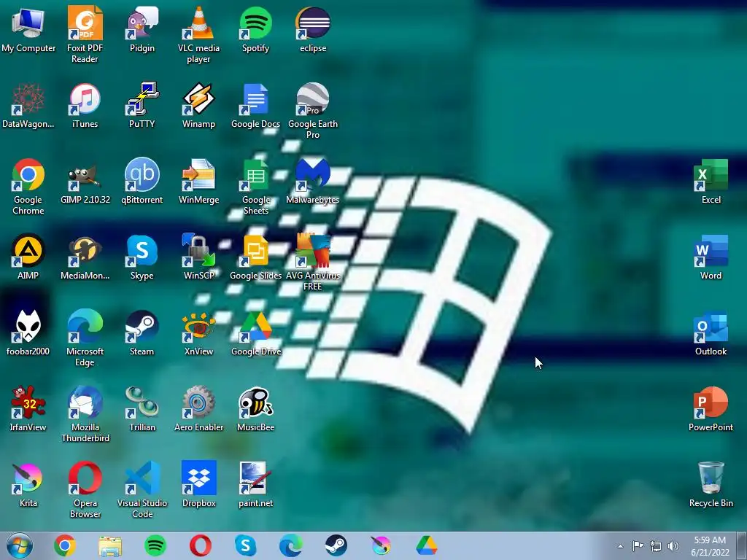The width and height of the screenshot is (747, 560).
Task: Launch Spotify from the taskbar
Action: pos(155,545)
